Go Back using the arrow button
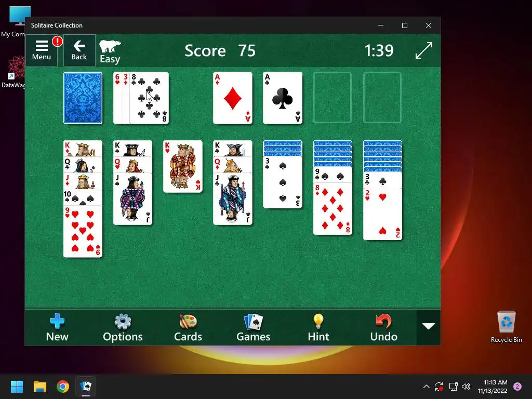The image size is (532, 399). click(x=79, y=50)
